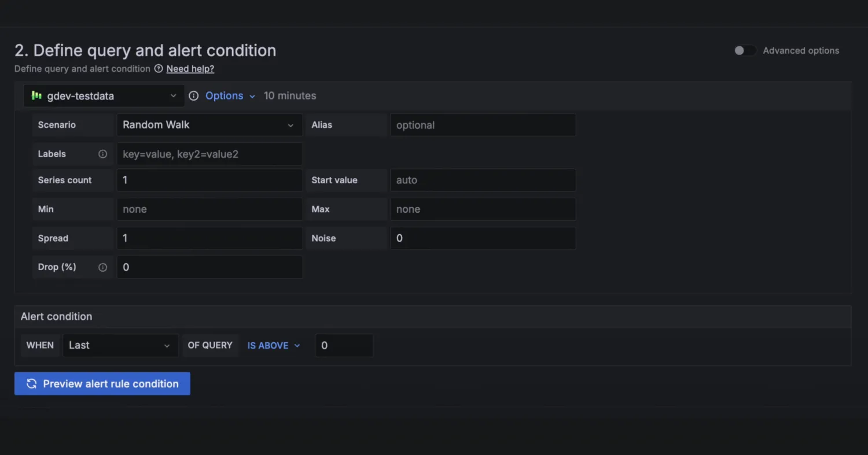868x455 pixels.
Task: Click the help icon beside Define query description
Action: click(x=159, y=69)
